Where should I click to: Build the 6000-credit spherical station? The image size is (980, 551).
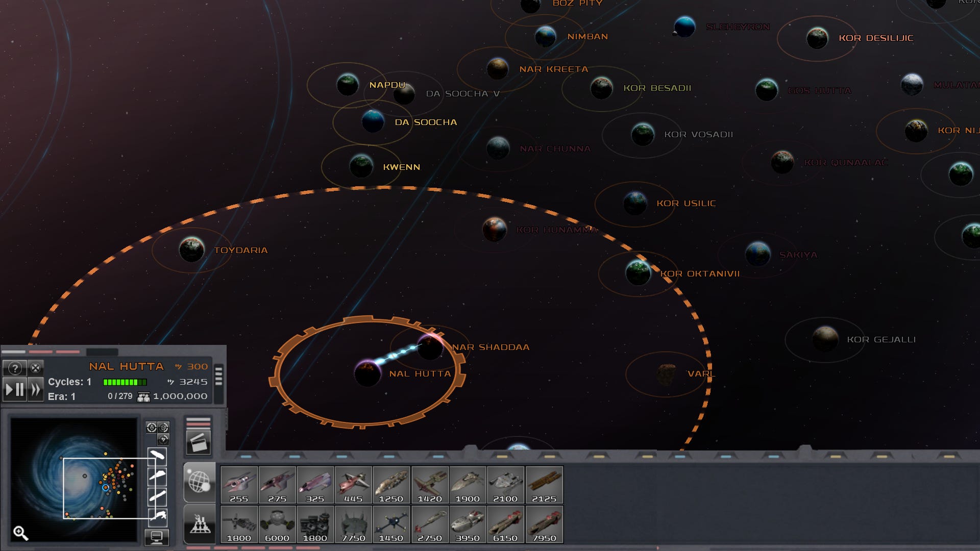(x=277, y=524)
